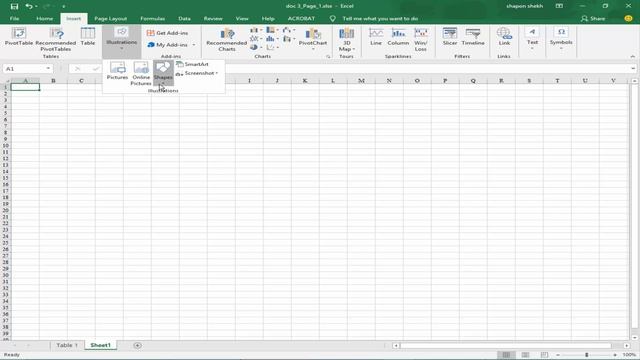Insert a Link
The width and height of the screenshot is (640, 360).
click(x=504, y=36)
